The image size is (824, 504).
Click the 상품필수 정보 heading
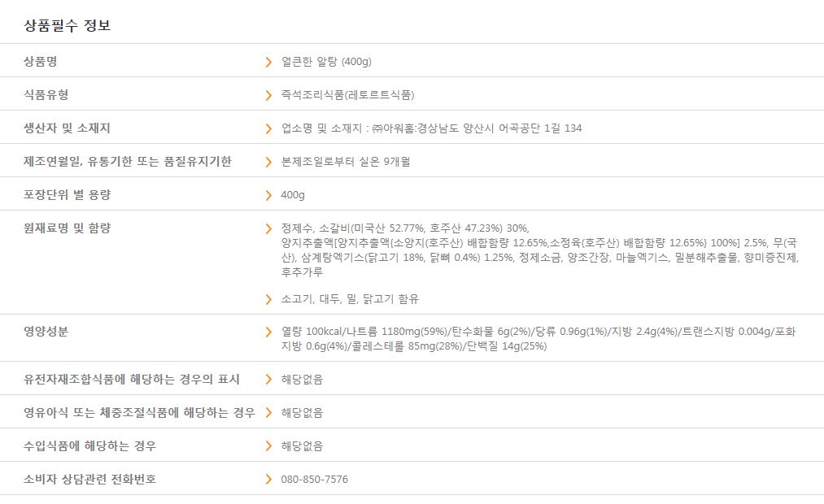point(67,25)
